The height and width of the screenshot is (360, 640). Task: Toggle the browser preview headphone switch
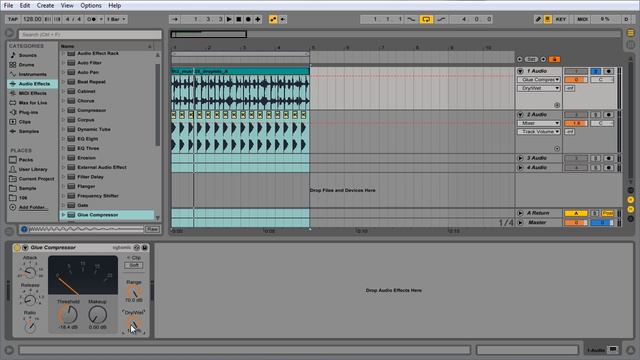point(24,229)
